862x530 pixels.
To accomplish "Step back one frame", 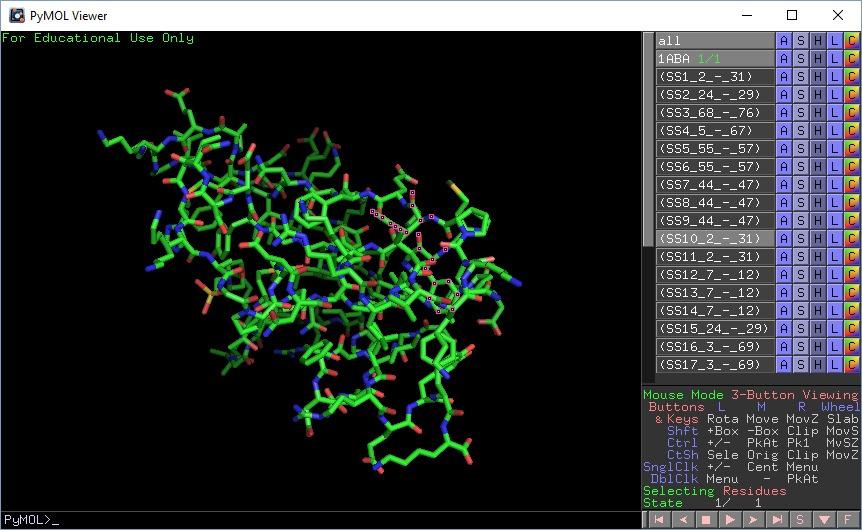I will (x=682, y=520).
